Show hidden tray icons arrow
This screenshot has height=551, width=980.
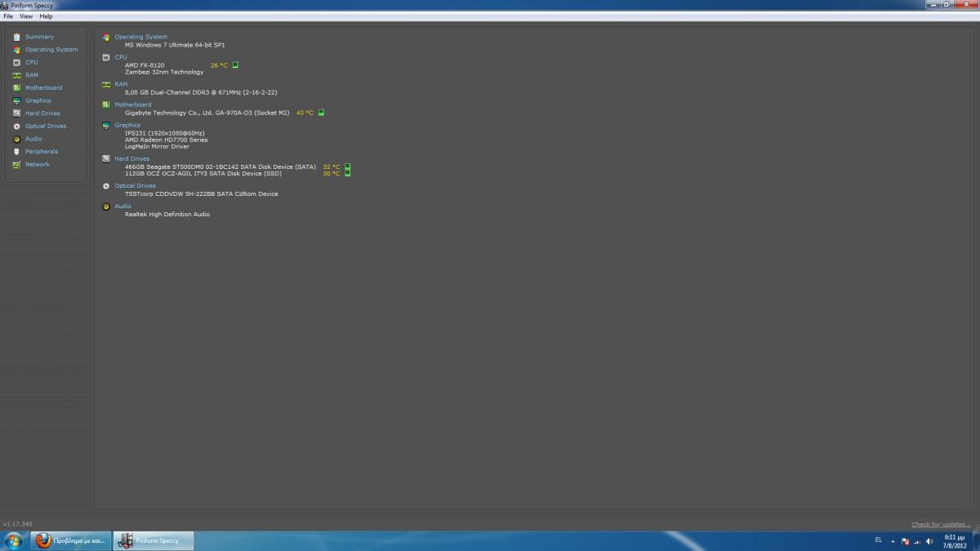[x=893, y=541]
